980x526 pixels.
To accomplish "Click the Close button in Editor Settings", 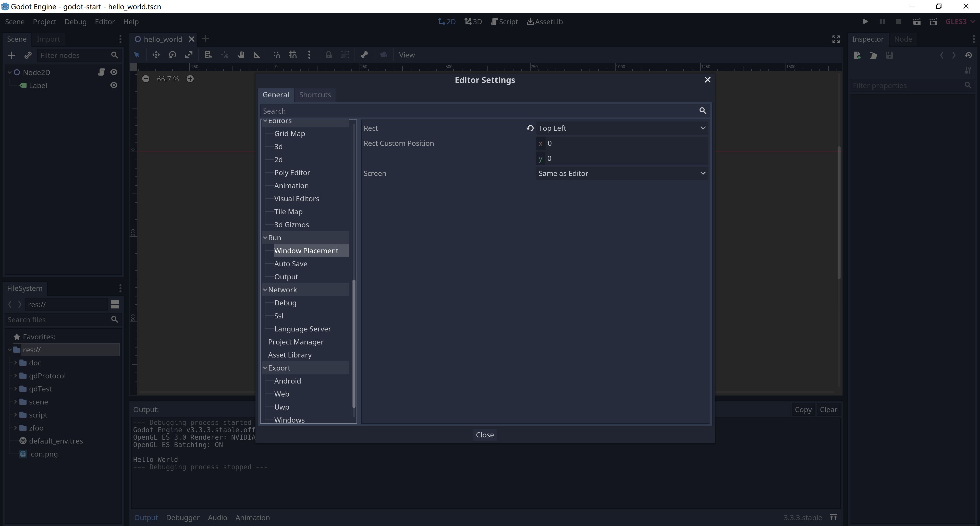I will click(x=485, y=435).
